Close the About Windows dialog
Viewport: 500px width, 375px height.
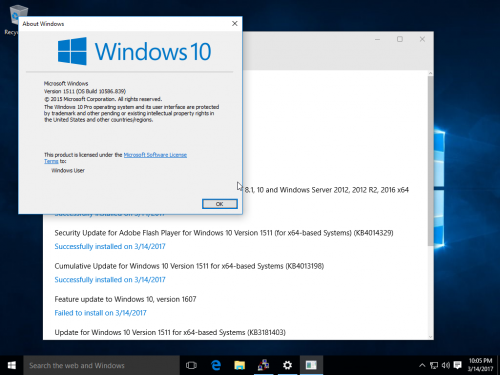(235, 24)
